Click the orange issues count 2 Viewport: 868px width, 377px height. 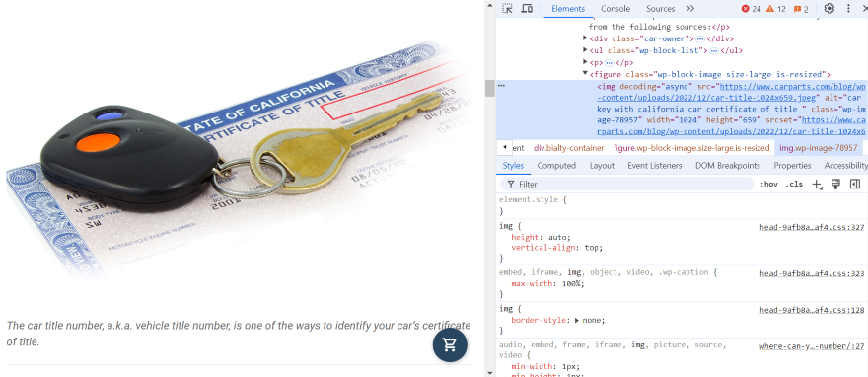[801, 9]
